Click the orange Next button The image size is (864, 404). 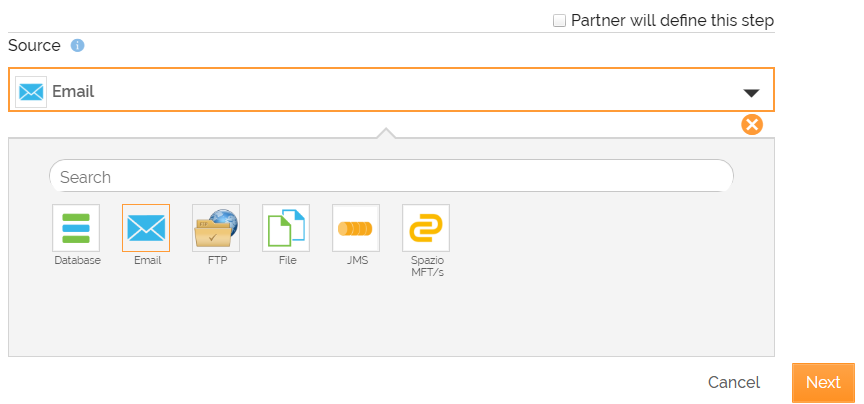point(823,382)
